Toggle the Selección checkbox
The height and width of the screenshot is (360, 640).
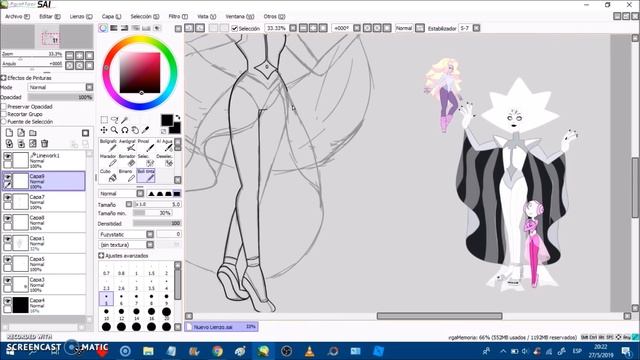tap(234, 28)
